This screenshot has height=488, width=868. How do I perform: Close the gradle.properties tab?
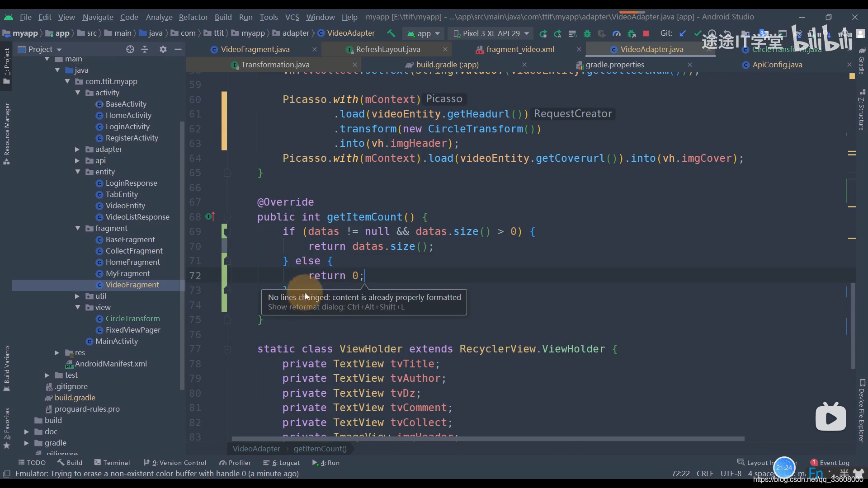[690, 65]
